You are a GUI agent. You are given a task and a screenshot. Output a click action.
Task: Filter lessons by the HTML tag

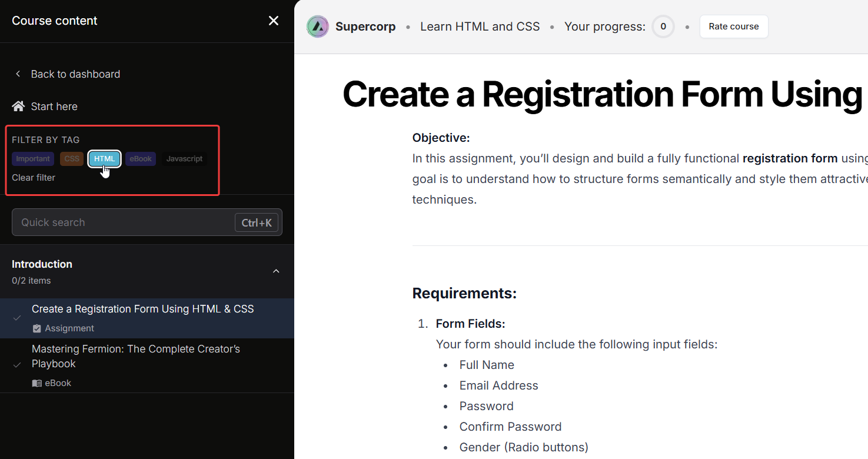coord(105,159)
